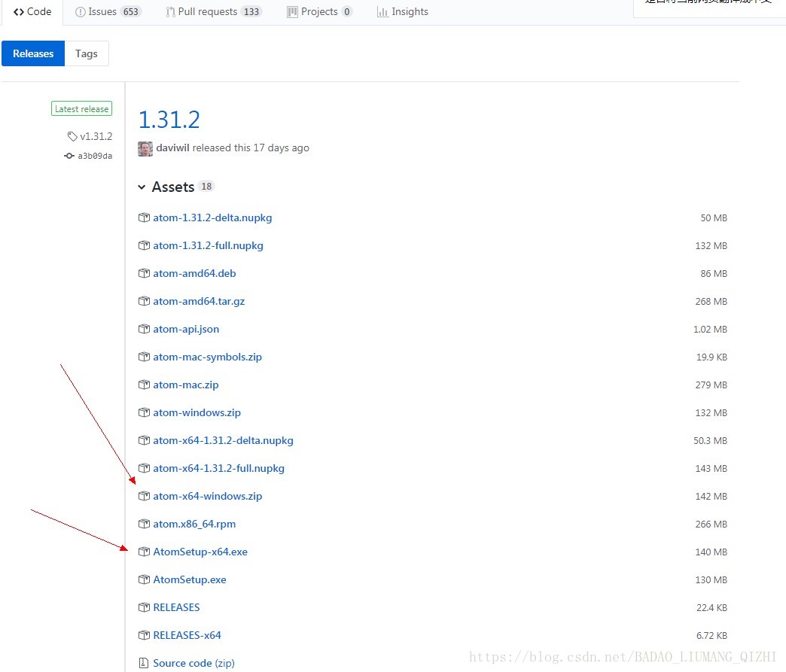
Task: Click package icon for atom-x64-1.31.2-full.nupkg
Action: (144, 467)
